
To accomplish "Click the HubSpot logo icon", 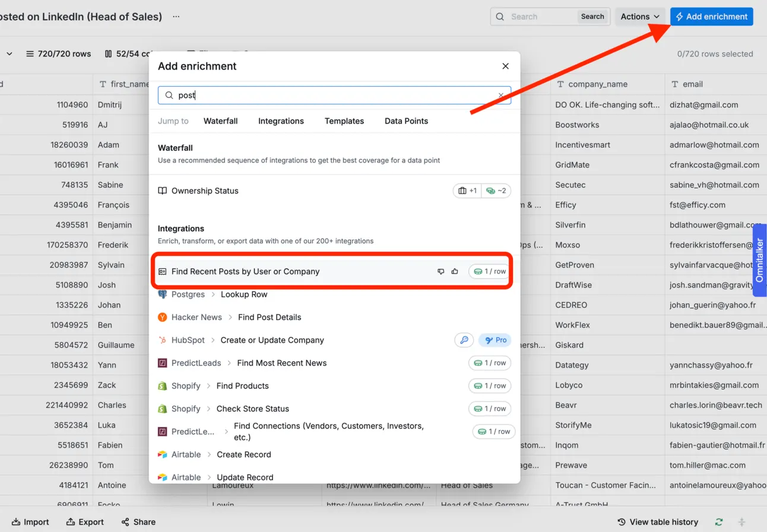I will pyautogui.click(x=162, y=340).
